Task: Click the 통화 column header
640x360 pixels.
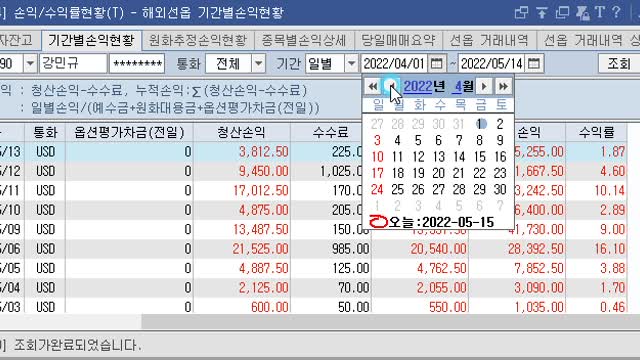Action: click(x=45, y=132)
